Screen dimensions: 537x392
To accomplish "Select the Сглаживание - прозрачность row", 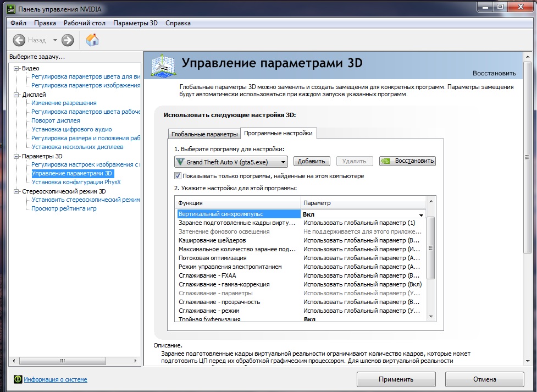I will click(x=301, y=302).
